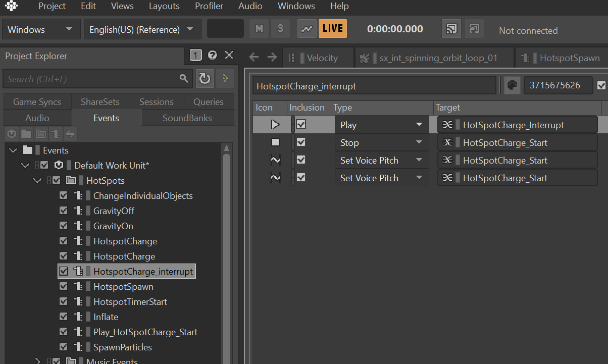Click event icon beside Inflate
The width and height of the screenshot is (608, 364).
click(78, 317)
